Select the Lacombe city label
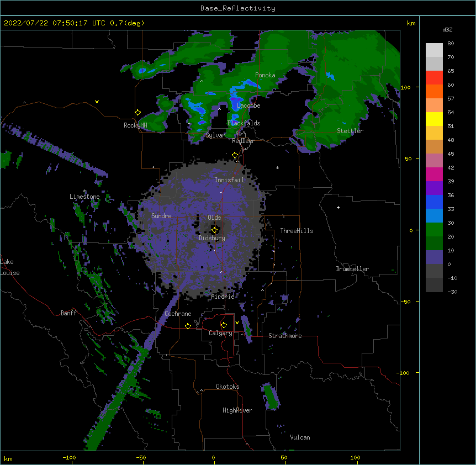 pyautogui.click(x=248, y=105)
